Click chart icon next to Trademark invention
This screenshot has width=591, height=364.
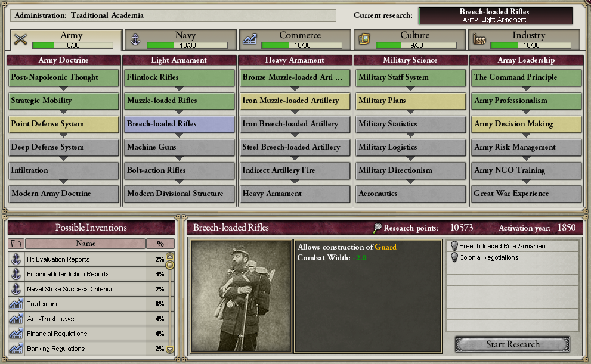pos(16,304)
